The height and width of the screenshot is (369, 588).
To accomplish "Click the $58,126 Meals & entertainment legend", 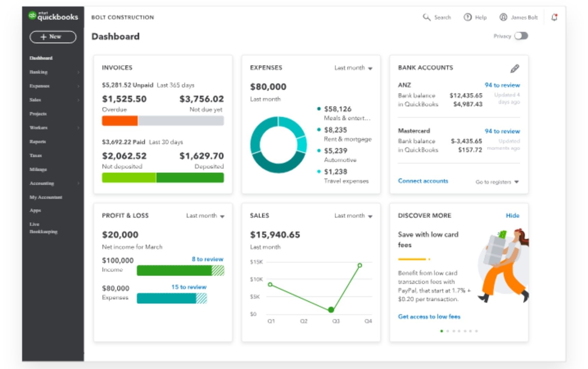I will pos(344,113).
